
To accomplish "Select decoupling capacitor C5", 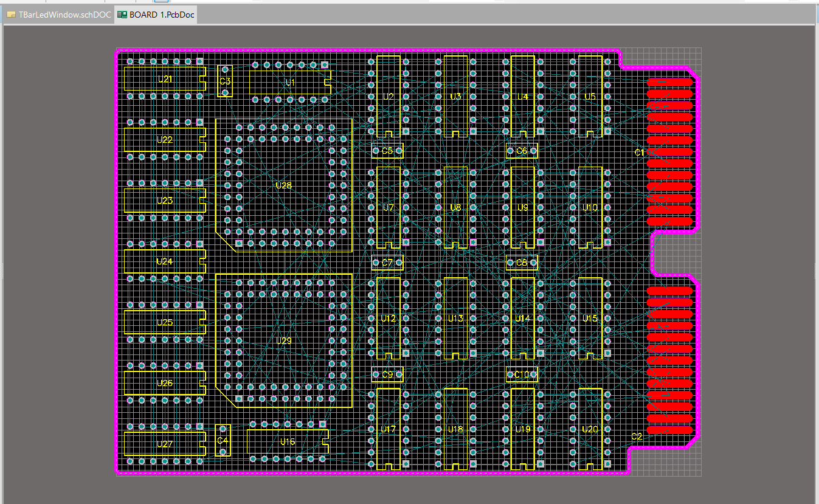I will coord(387,150).
